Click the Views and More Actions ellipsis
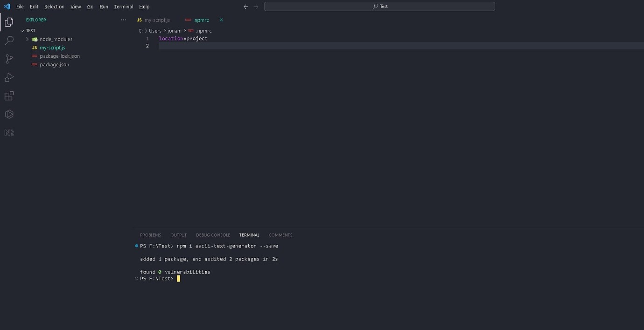 coord(123,20)
